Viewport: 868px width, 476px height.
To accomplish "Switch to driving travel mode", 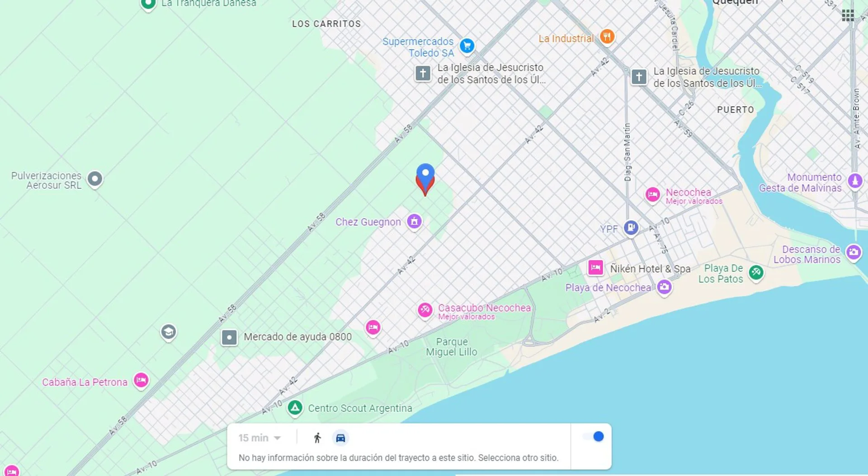I will [x=340, y=438].
